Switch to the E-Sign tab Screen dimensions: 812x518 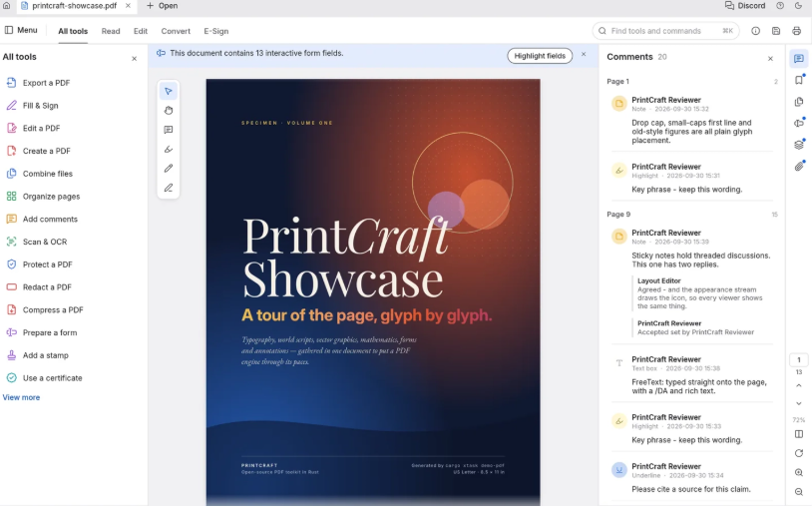tap(215, 31)
